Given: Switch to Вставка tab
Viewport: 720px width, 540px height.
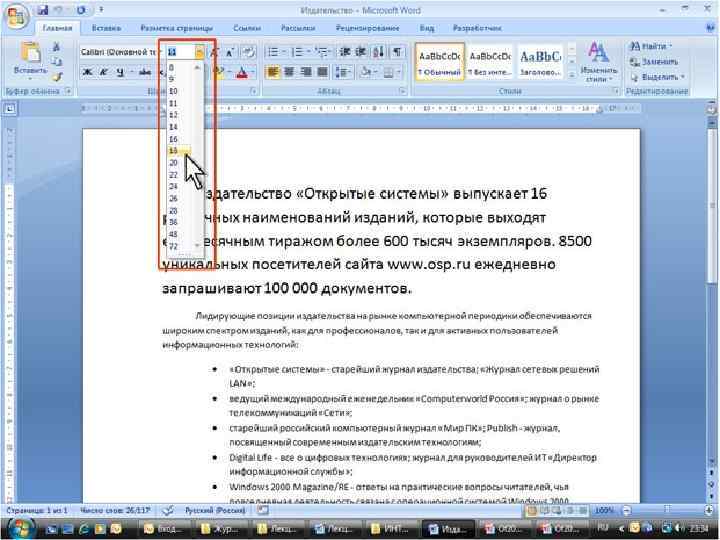Looking at the screenshot, I should point(106,28).
